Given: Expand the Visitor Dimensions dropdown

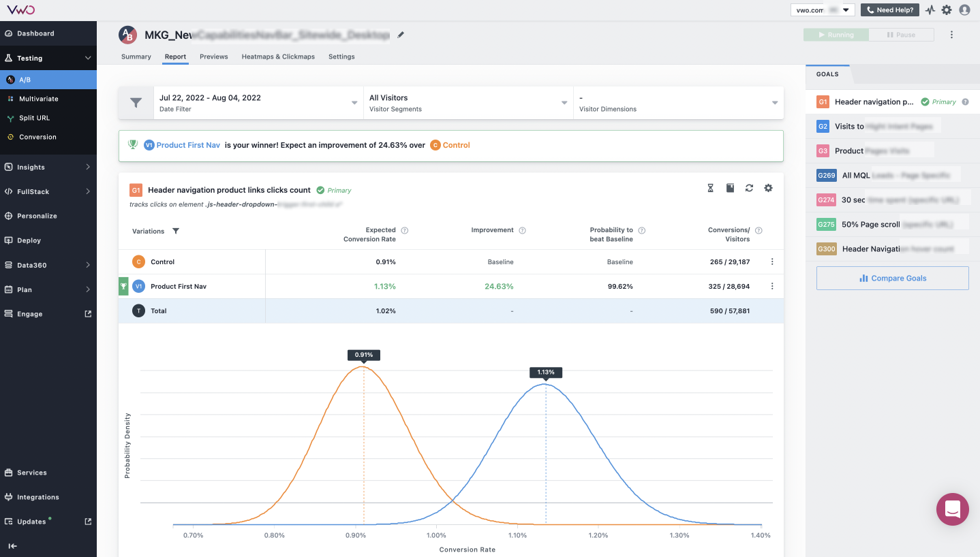Looking at the screenshot, I should coord(678,102).
